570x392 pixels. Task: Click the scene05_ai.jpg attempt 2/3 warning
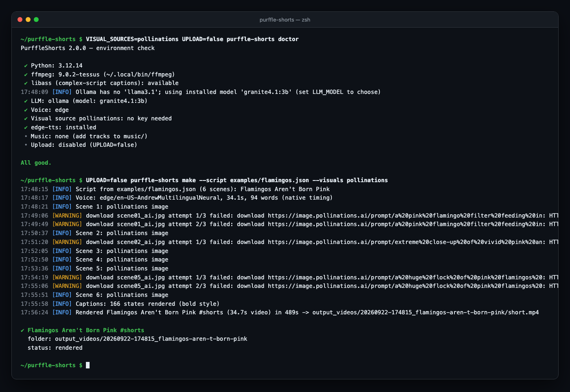(x=289, y=286)
